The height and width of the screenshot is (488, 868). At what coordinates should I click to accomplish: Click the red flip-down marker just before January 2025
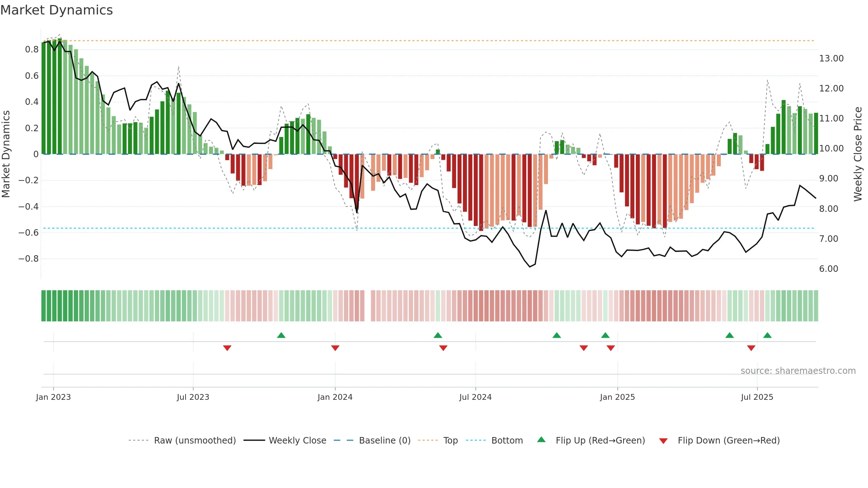coord(611,348)
